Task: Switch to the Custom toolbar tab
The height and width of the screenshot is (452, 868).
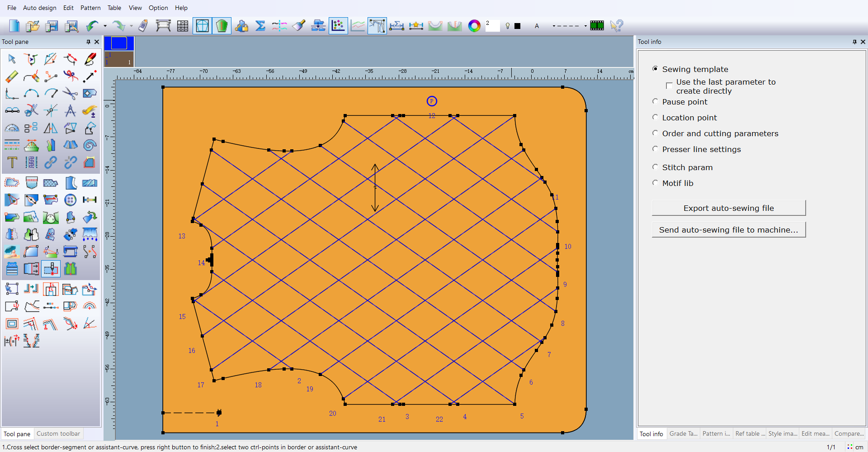Action: point(58,433)
